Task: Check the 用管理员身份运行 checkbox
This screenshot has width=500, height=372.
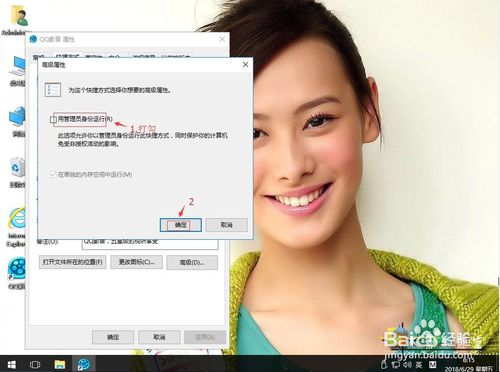Action: 53,119
